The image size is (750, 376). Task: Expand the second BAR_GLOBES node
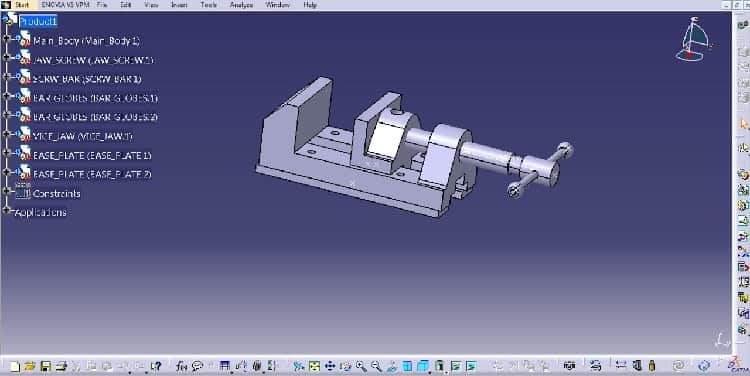point(6,114)
